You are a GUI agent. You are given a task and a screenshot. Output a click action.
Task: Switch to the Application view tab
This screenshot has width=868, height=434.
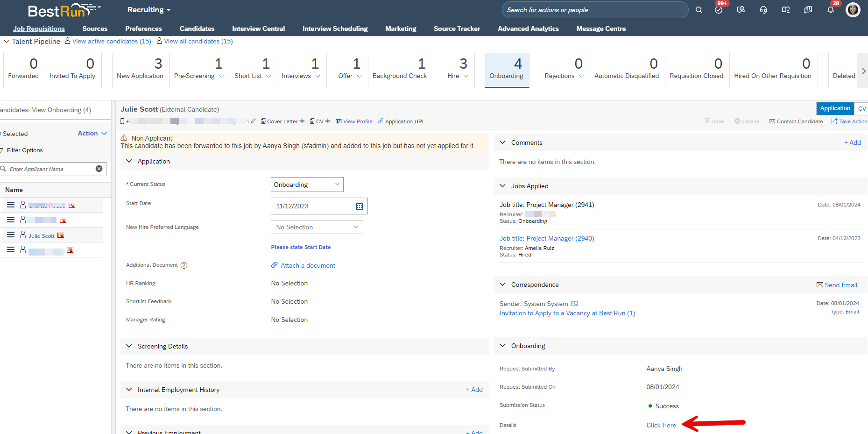(835, 108)
